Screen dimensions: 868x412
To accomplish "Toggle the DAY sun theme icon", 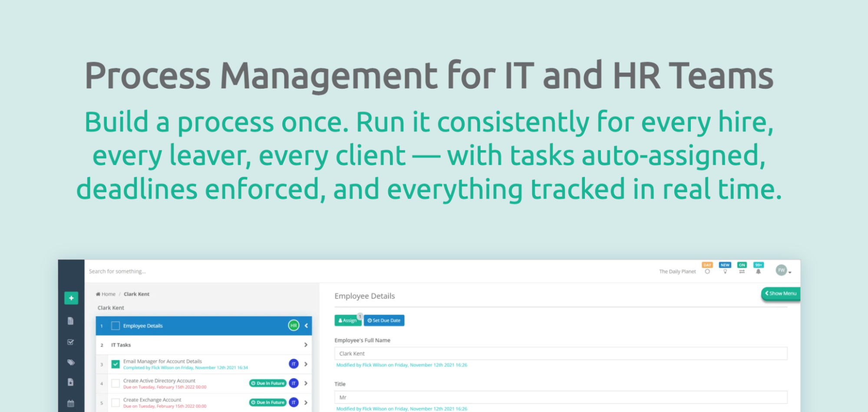I will click(x=707, y=272).
